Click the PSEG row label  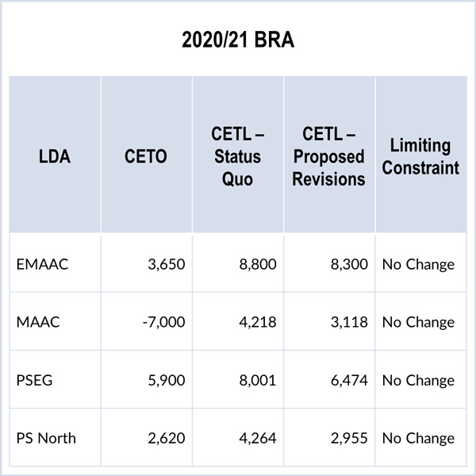(35, 380)
